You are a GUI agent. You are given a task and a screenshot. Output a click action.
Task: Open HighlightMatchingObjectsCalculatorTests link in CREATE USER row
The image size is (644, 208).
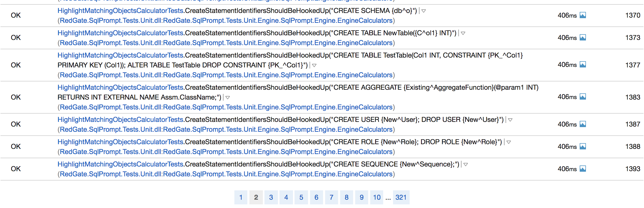tap(120, 120)
